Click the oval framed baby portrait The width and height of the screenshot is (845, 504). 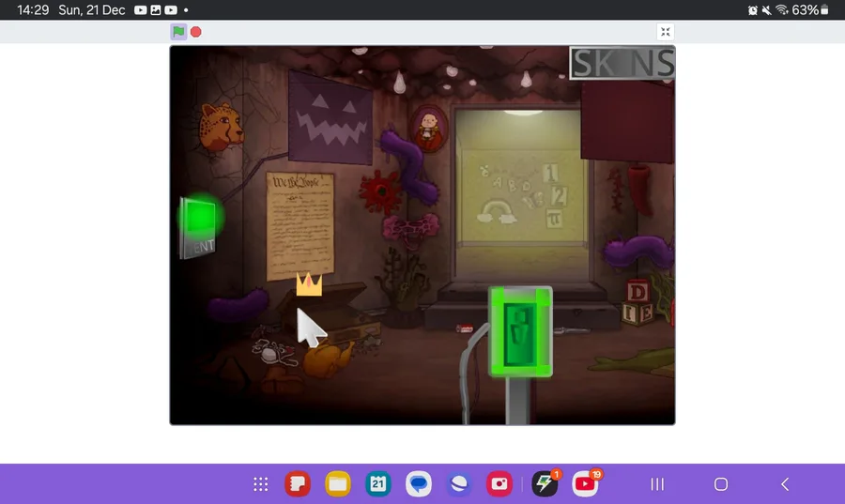(x=429, y=129)
